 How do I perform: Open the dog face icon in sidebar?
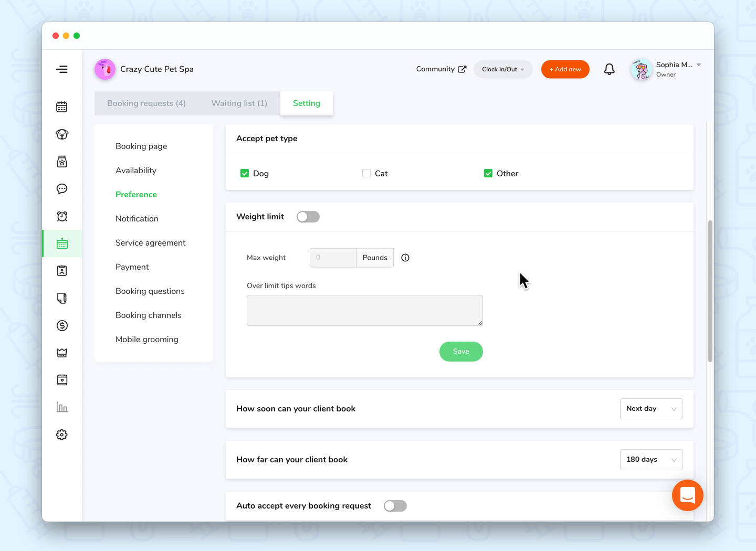[x=62, y=134]
